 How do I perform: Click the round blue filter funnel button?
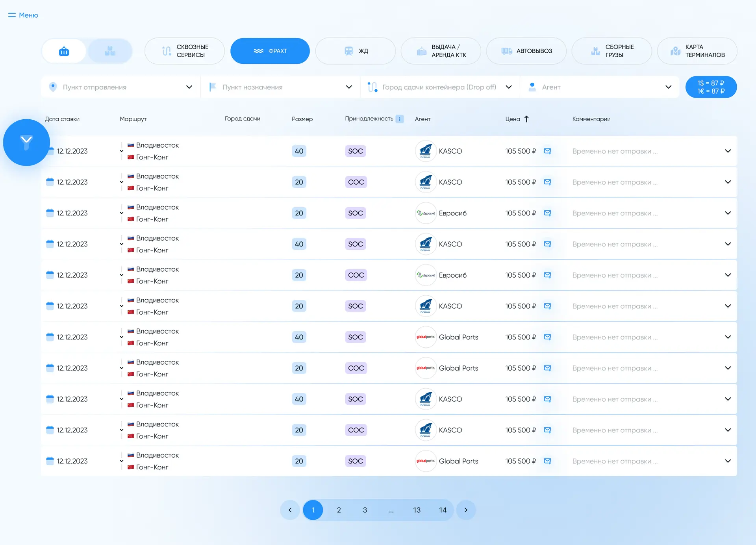click(x=26, y=142)
